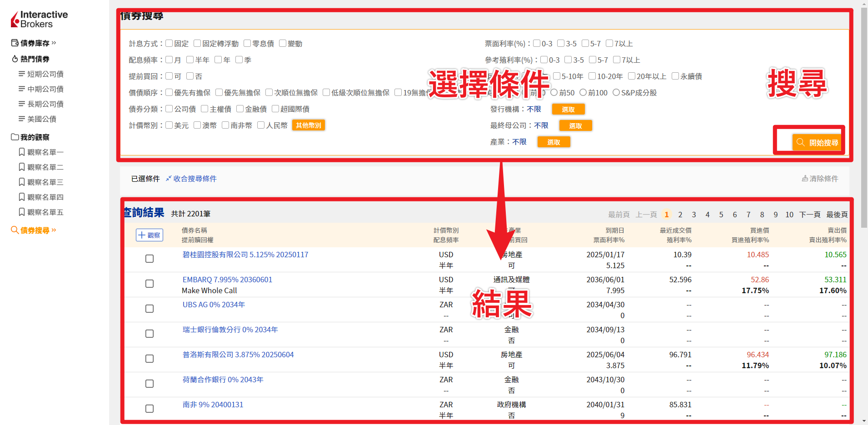Open 南非 9% 20400131 bond
Viewport: 868px width, 425px height.
click(x=213, y=405)
